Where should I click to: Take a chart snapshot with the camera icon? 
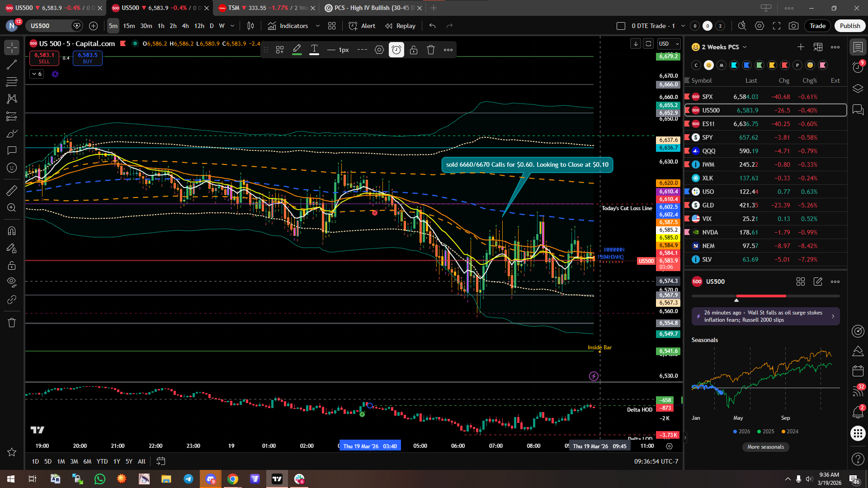point(793,26)
